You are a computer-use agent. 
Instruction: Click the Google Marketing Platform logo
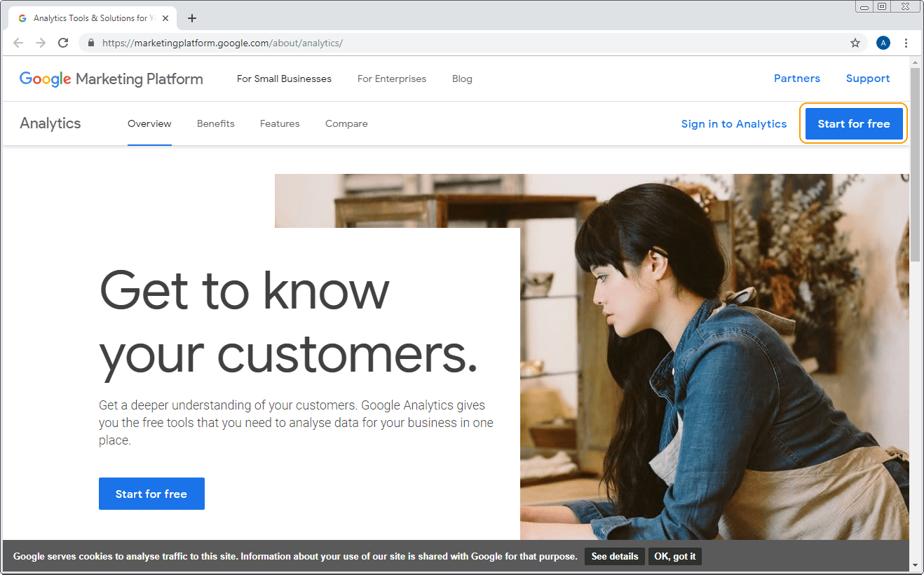tap(111, 79)
